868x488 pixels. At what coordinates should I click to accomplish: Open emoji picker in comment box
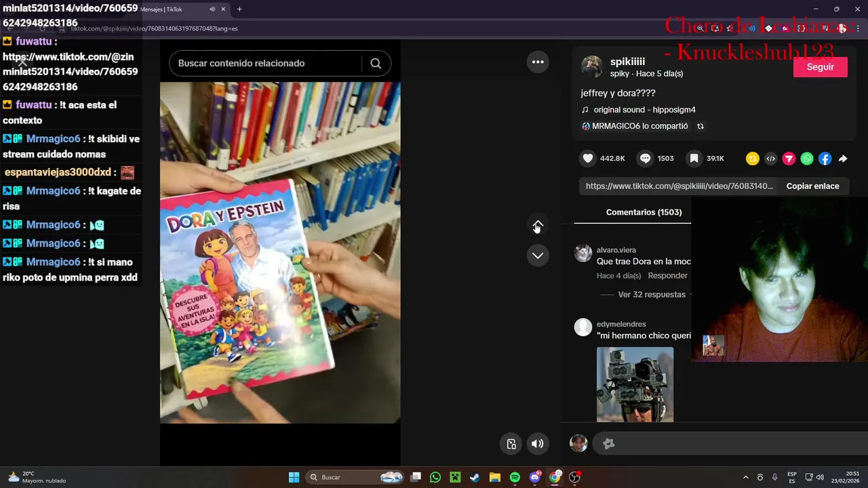(609, 443)
